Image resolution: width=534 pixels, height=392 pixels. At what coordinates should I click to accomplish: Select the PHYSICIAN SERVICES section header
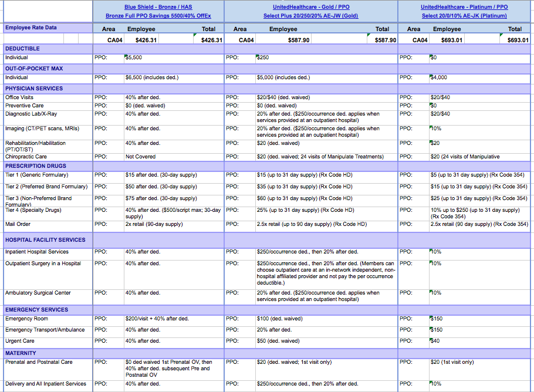pyautogui.click(x=48, y=89)
